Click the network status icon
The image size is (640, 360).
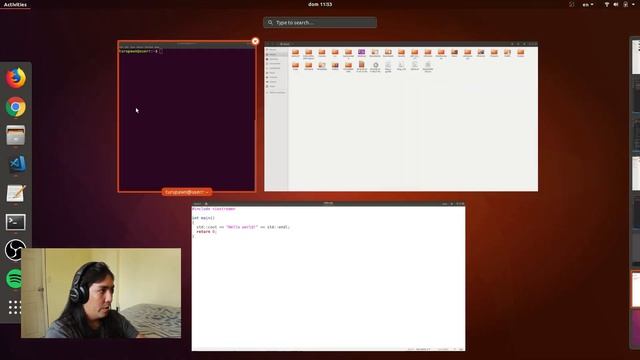607,4
